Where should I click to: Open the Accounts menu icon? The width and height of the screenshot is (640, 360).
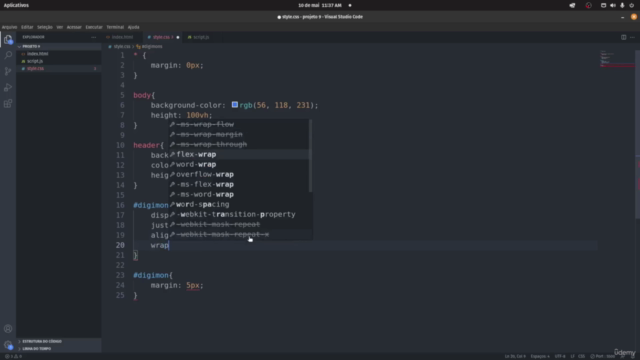[8, 329]
